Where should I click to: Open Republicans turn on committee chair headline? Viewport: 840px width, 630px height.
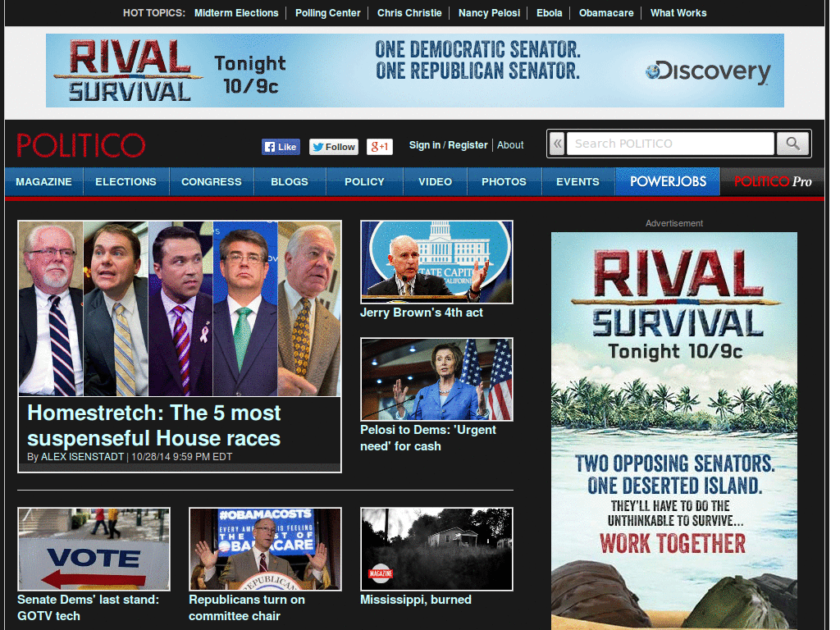pos(247,608)
